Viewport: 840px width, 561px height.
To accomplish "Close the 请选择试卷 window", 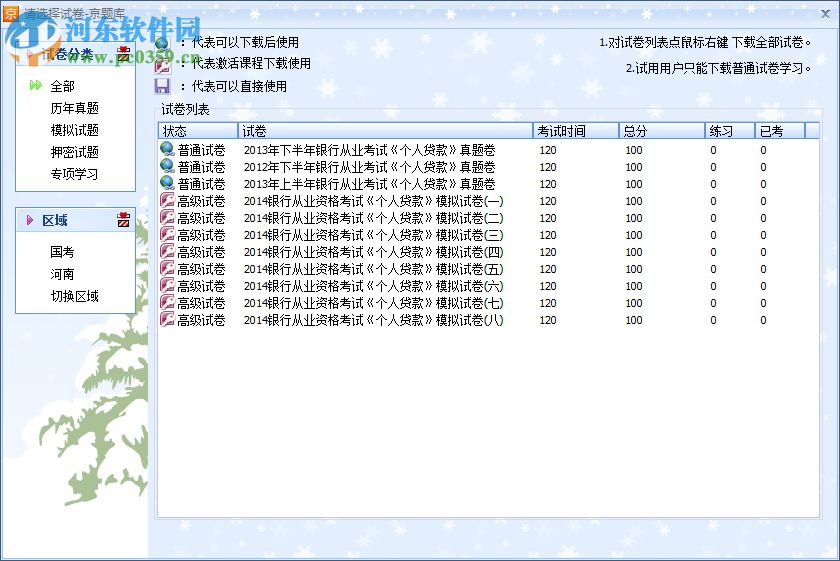I will (x=826, y=13).
